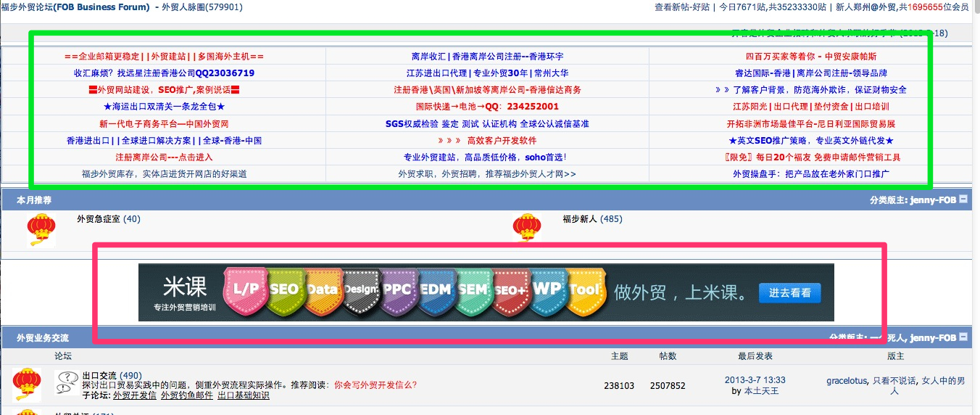Screen dimensions: 980x415
Task: Click the yellow Tool shield badge
Action: (585, 290)
